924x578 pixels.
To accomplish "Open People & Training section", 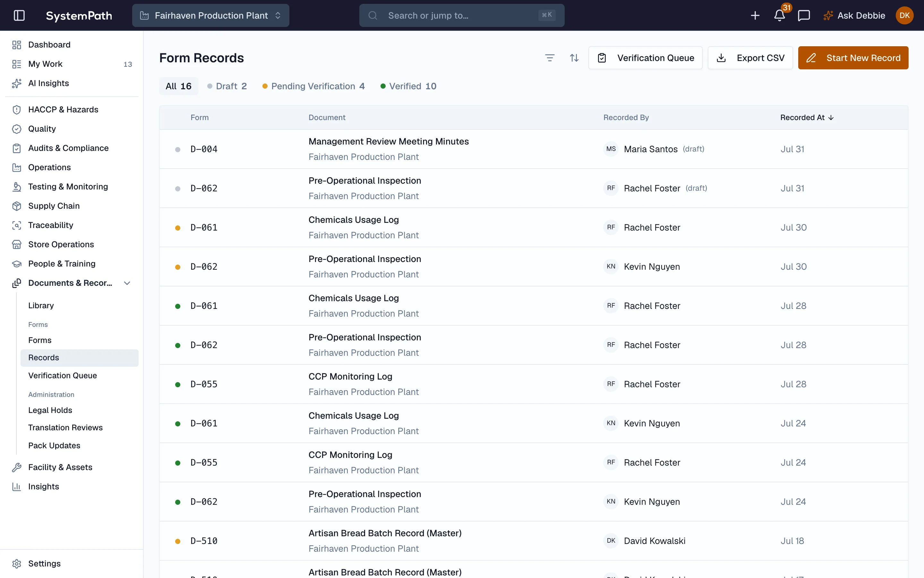I will click(72, 264).
